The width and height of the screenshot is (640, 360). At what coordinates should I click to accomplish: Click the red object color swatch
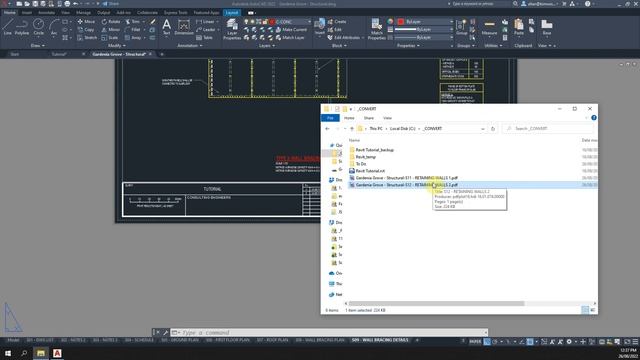[x=400, y=22]
